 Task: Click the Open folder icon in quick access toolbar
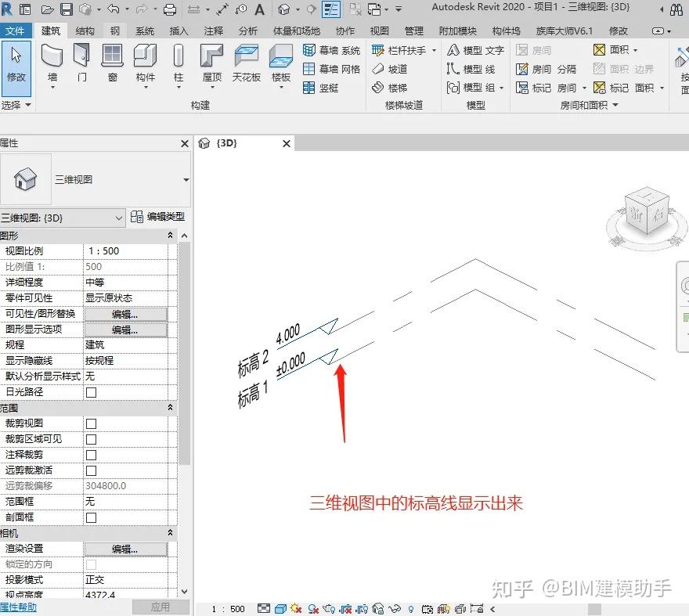48,9
